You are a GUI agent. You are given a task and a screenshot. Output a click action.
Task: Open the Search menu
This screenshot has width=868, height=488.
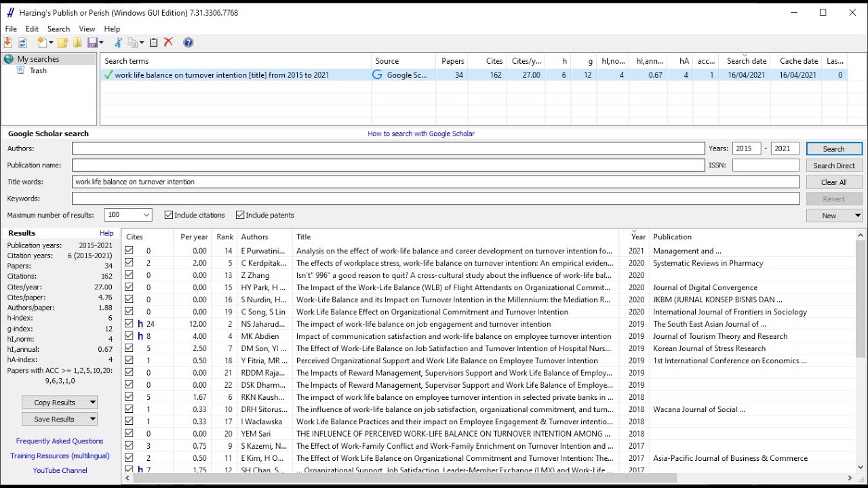(58, 29)
